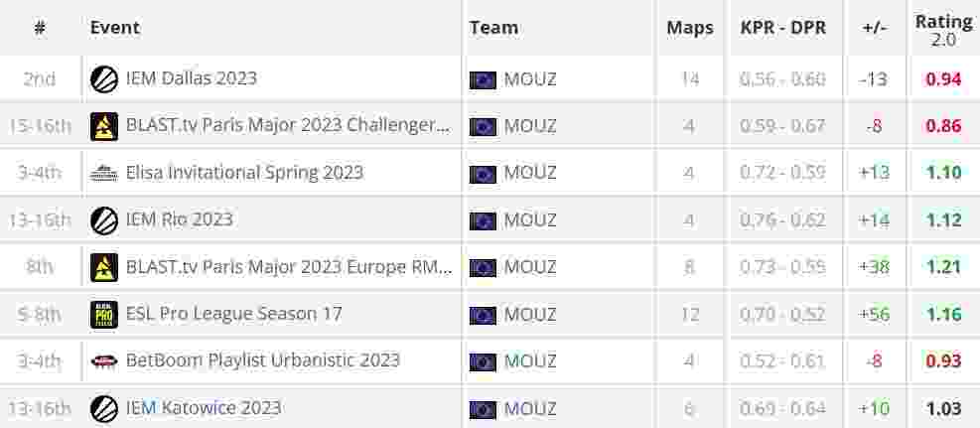This screenshot has width=980, height=428.
Task: Click the ESL icon beside IEM Rio 2023
Action: click(103, 219)
